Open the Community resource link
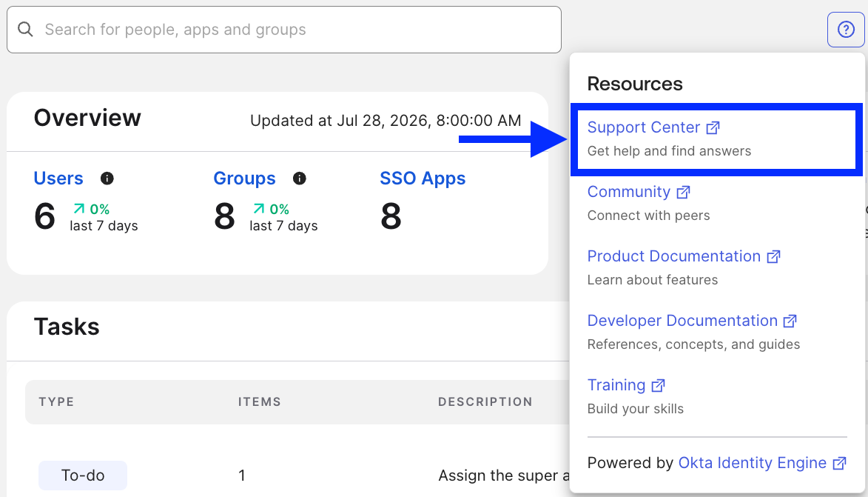Image resolution: width=868 pixels, height=497 pixels. click(629, 192)
